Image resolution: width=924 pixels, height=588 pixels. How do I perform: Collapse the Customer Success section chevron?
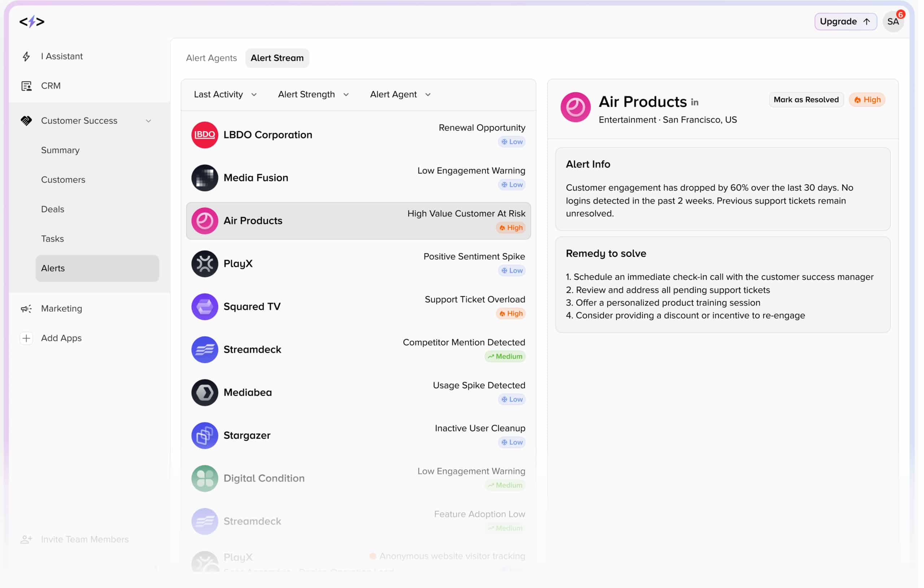point(148,121)
